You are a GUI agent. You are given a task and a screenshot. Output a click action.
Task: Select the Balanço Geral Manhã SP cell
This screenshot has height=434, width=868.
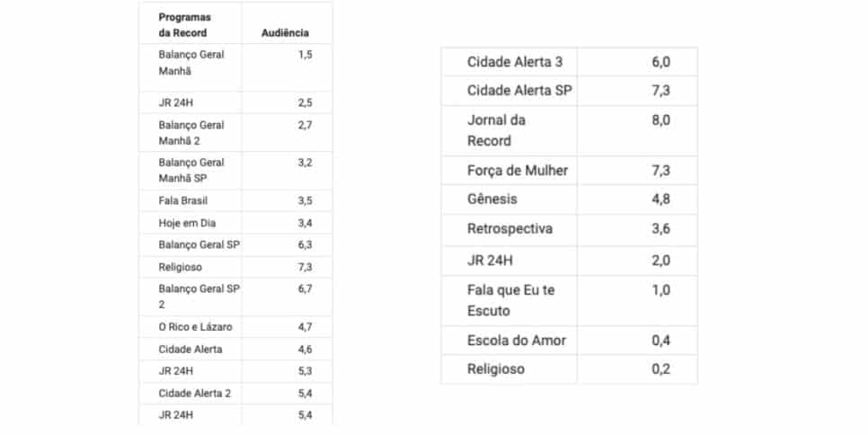pos(190,171)
